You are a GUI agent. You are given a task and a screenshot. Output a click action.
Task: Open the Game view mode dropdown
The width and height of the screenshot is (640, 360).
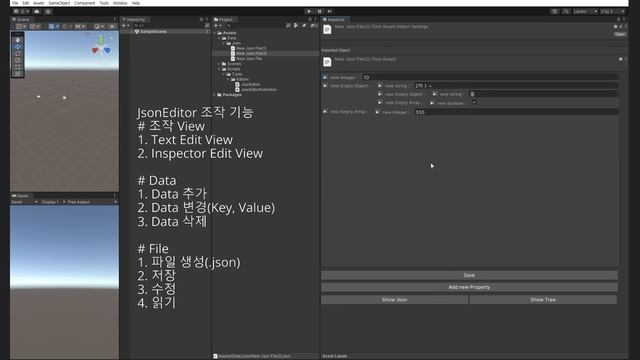(24, 202)
